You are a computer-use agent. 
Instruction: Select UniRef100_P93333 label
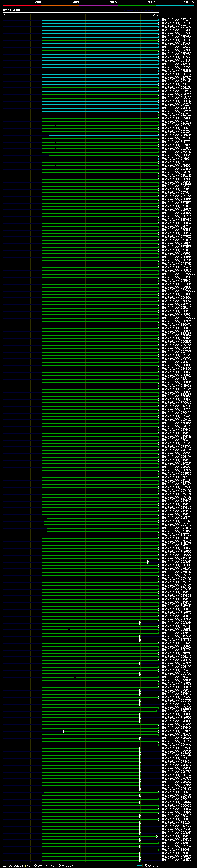coord(177,47)
